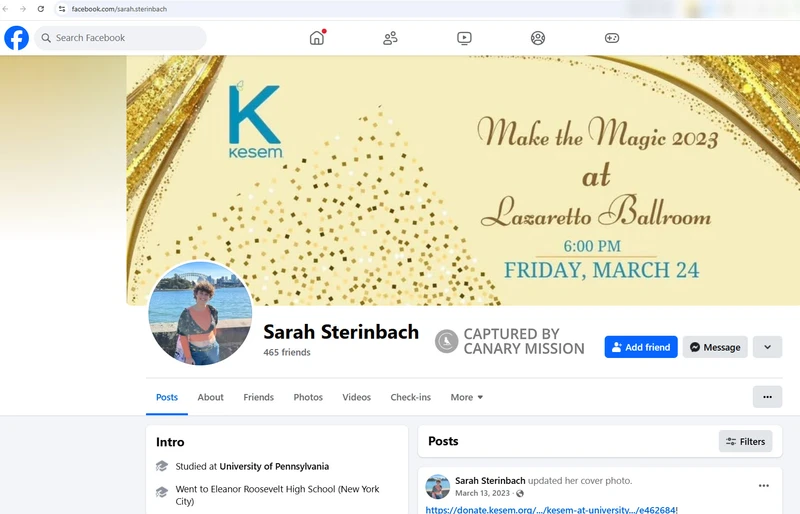The height and width of the screenshot is (514, 800).
Task: Open the Gaming controller icon
Action: coord(612,38)
